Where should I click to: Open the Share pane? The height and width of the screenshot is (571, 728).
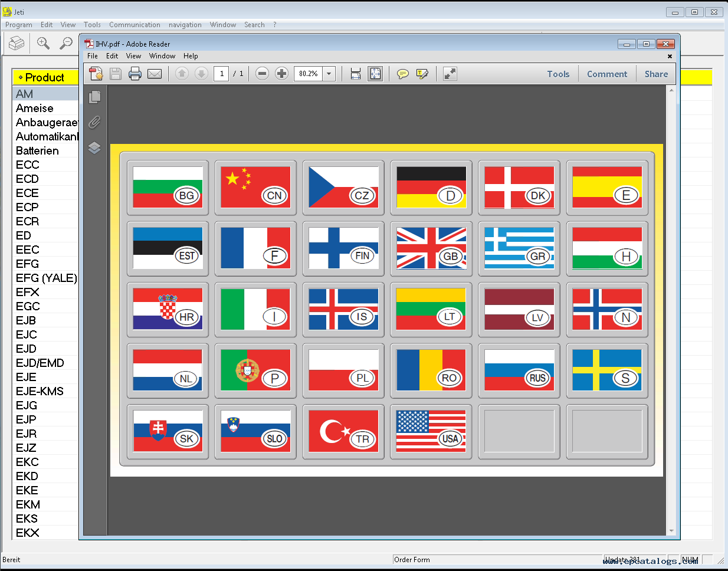656,74
